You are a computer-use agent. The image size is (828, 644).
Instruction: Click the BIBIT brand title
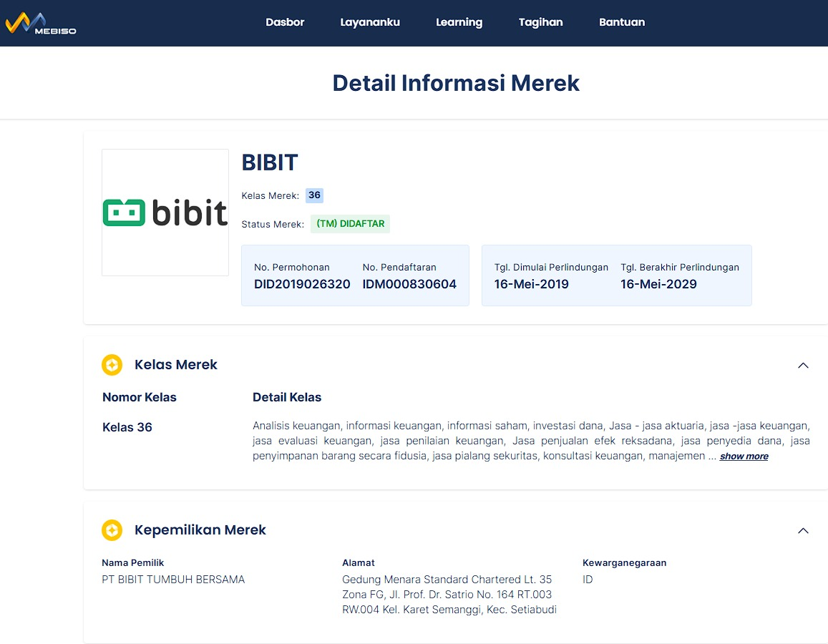[x=270, y=162]
